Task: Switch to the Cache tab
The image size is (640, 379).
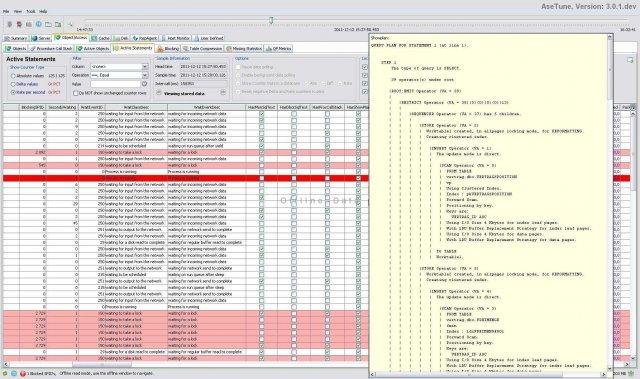Action: coord(100,38)
